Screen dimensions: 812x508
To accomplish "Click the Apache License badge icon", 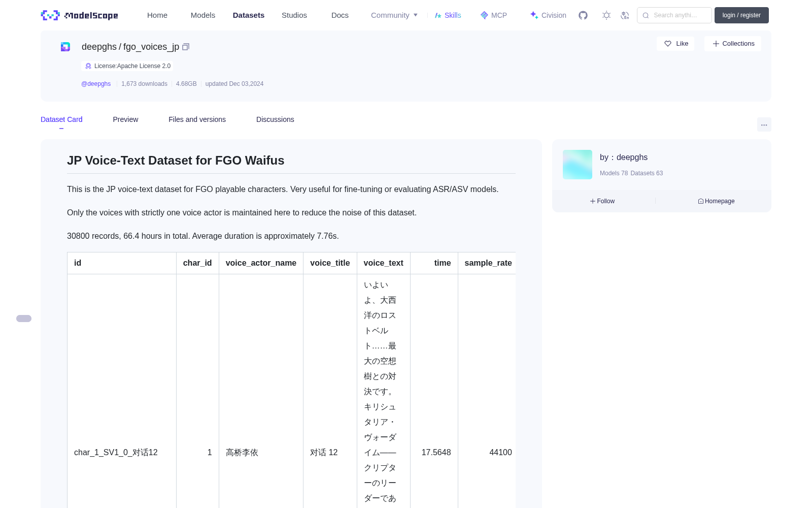I will pos(88,66).
